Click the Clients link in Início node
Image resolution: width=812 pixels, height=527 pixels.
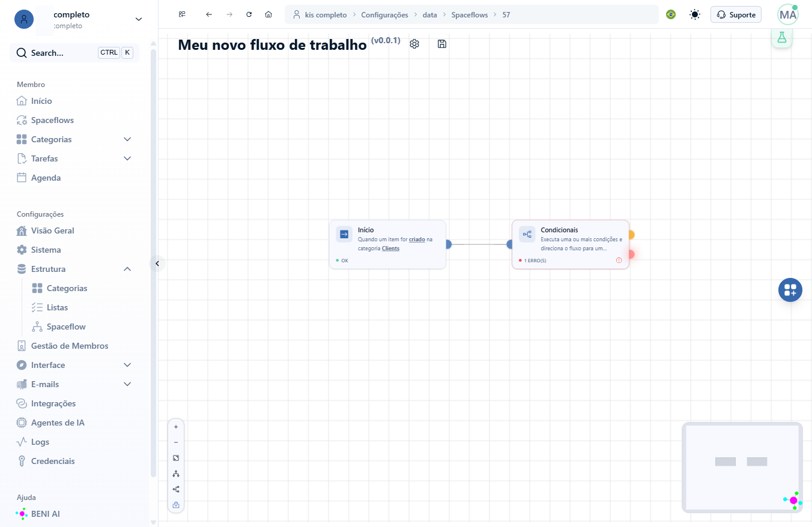390,248
